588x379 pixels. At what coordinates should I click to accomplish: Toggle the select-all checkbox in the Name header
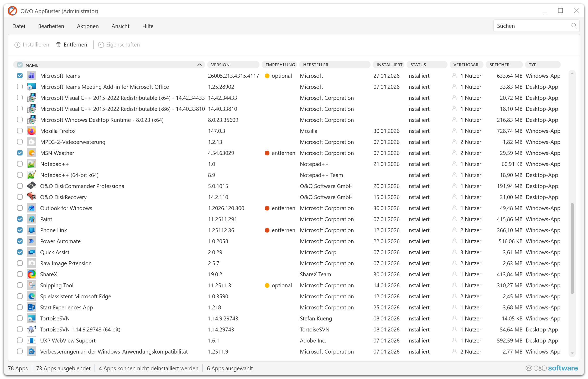tap(20, 65)
